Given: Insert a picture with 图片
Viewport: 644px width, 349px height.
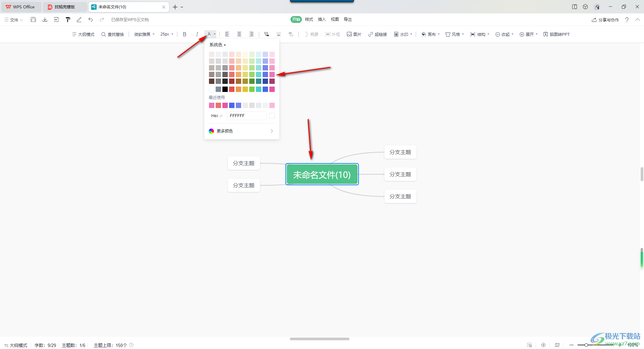Looking at the screenshot, I should point(354,34).
